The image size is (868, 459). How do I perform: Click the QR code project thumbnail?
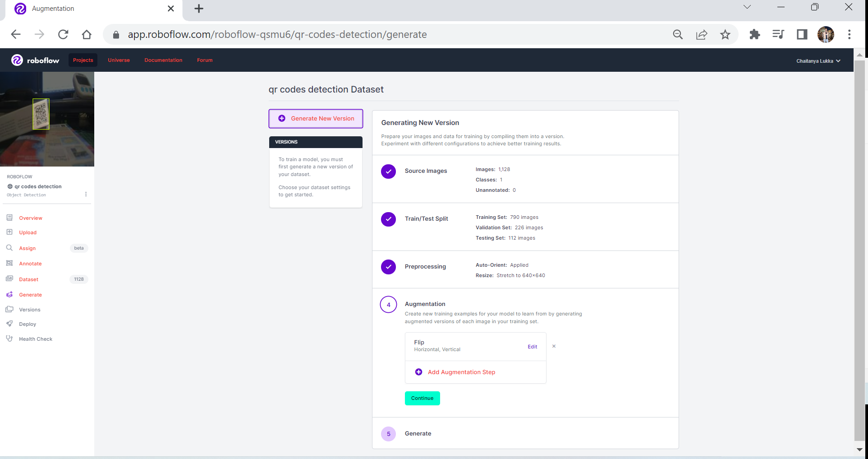click(47, 119)
